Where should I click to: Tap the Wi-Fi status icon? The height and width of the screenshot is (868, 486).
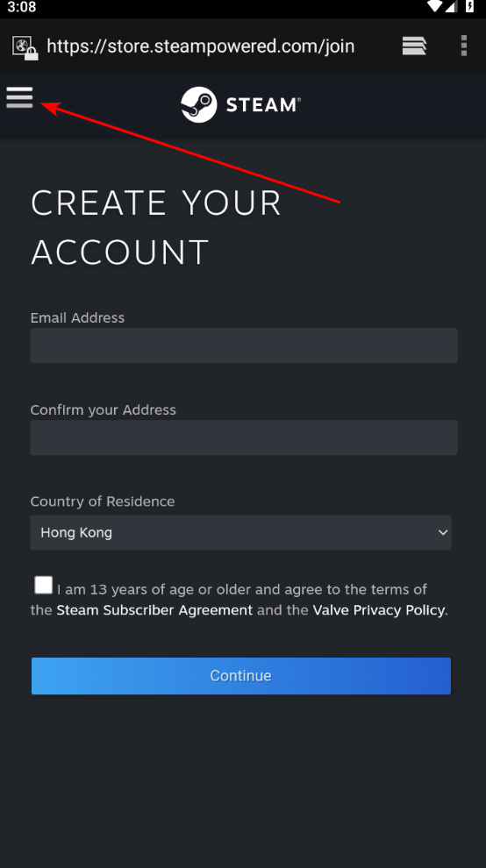(435, 6)
